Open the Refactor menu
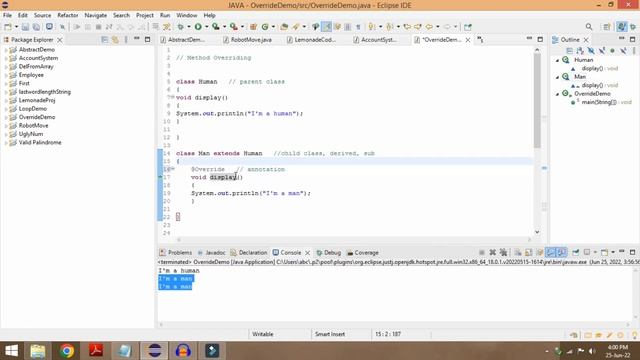The width and height of the screenshot is (640, 360). [x=67, y=15]
